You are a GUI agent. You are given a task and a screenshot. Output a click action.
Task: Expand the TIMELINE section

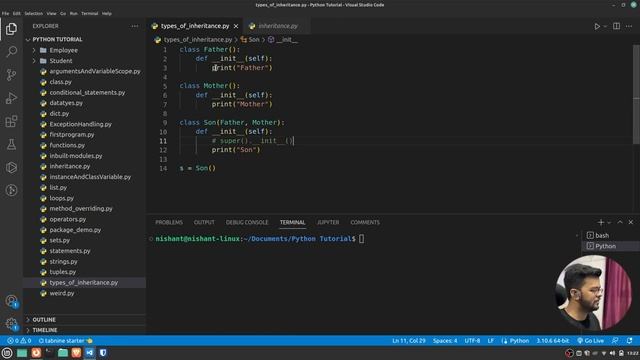tap(84, 330)
